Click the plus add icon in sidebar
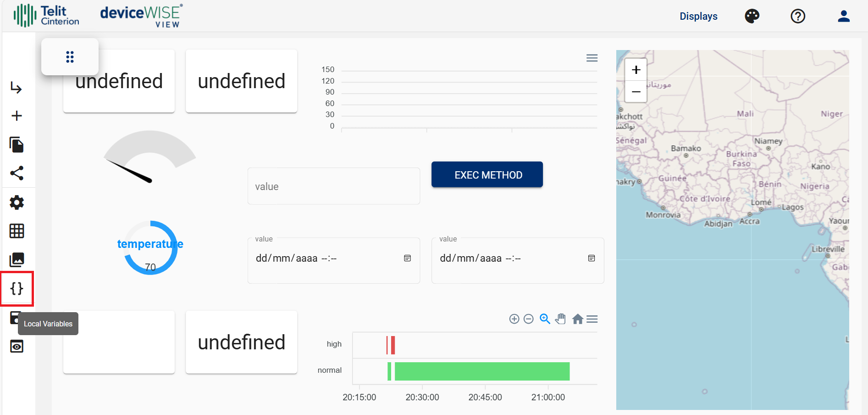The width and height of the screenshot is (868, 415). (17, 116)
